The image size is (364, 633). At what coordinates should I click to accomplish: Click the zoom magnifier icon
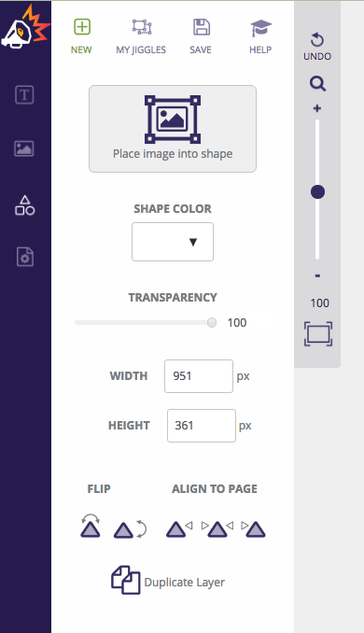click(317, 84)
